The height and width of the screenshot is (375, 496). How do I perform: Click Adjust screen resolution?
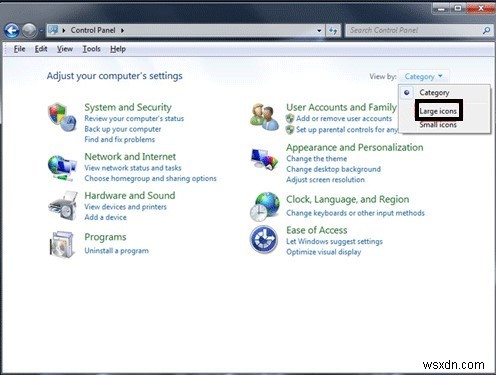pos(325,180)
